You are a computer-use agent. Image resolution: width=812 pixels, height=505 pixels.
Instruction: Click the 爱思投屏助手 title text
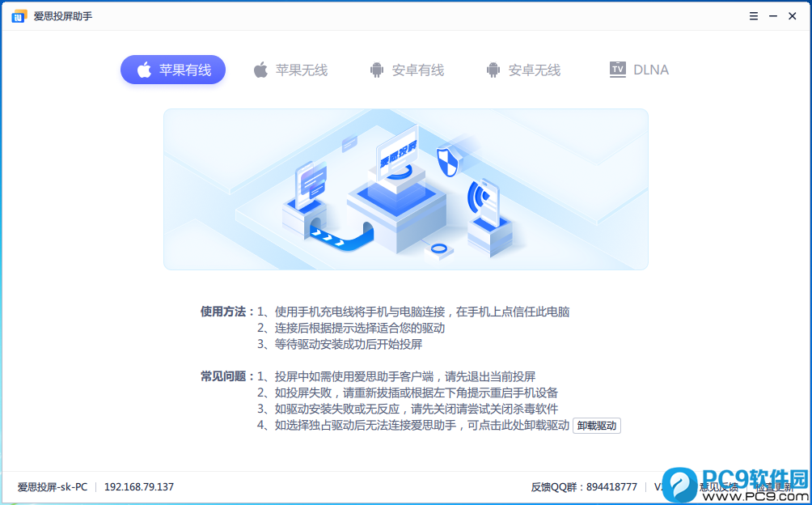(63, 16)
